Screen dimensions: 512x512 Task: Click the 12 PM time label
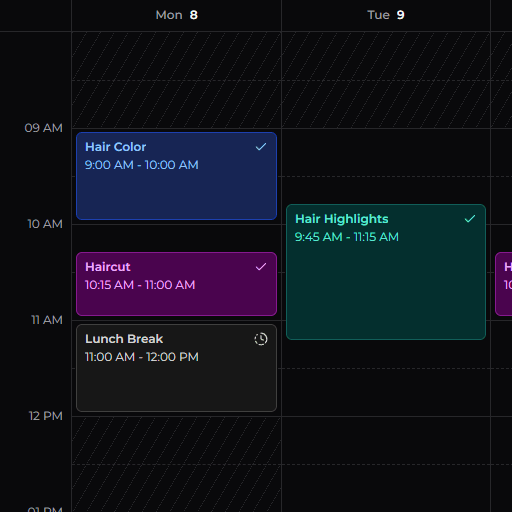(45, 416)
